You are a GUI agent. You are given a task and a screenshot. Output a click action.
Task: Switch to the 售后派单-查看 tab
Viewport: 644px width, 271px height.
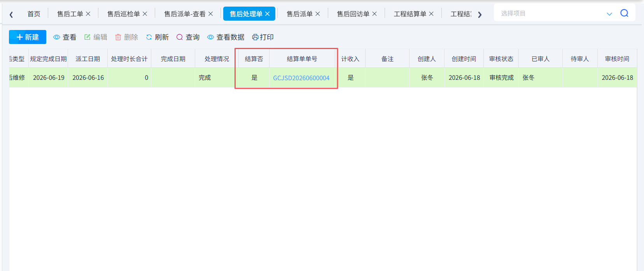point(185,14)
